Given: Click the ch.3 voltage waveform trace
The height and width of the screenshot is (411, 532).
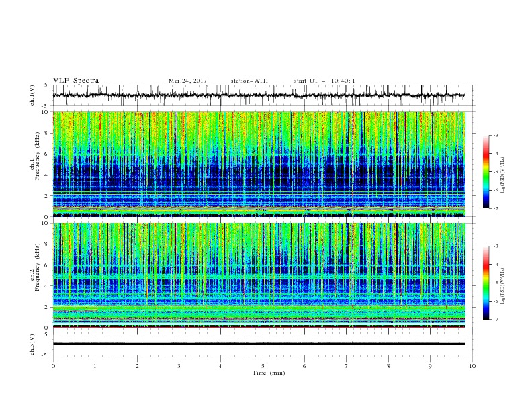Looking at the screenshot, I should [259, 344].
